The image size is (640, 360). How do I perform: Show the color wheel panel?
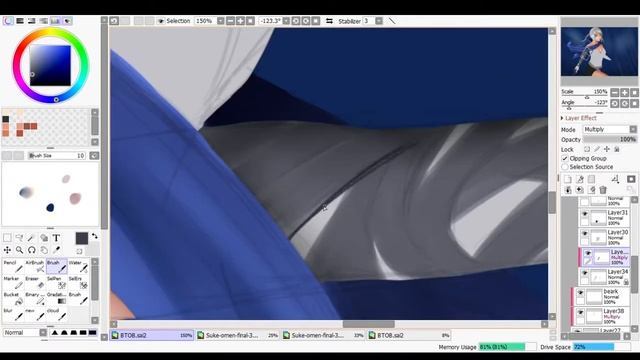point(8,20)
